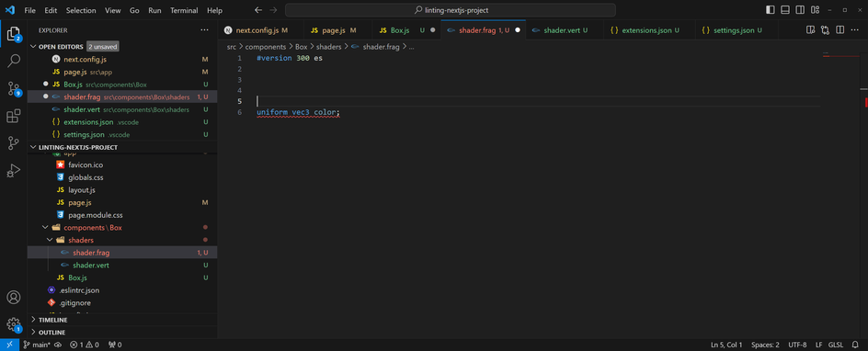
Task: Show notifications bell in status bar
Action: (855, 345)
